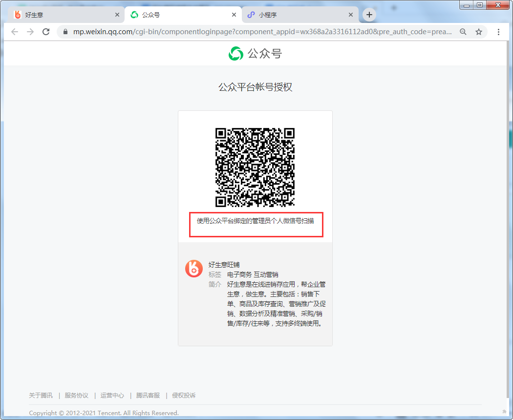This screenshot has height=420, width=513.
Task: Open the 腾讯客服 footer link
Action: (148, 396)
